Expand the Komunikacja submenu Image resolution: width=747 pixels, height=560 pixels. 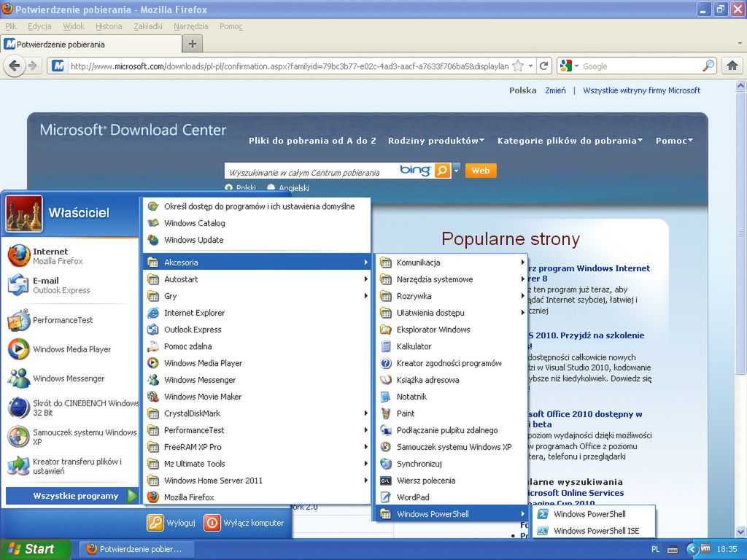tap(452, 262)
